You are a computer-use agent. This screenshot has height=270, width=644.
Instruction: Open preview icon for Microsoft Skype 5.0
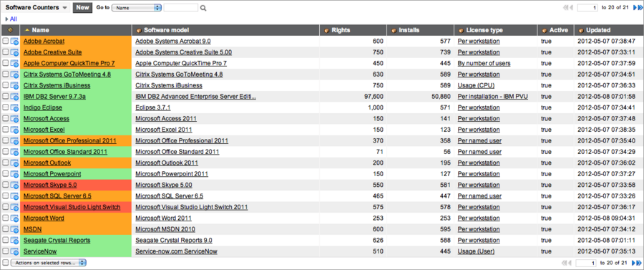(14, 185)
